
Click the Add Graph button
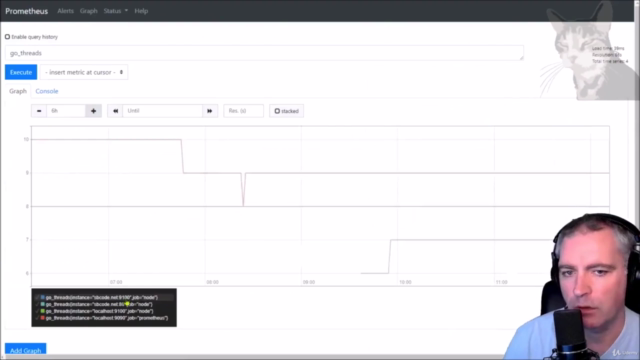(x=25, y=350)
